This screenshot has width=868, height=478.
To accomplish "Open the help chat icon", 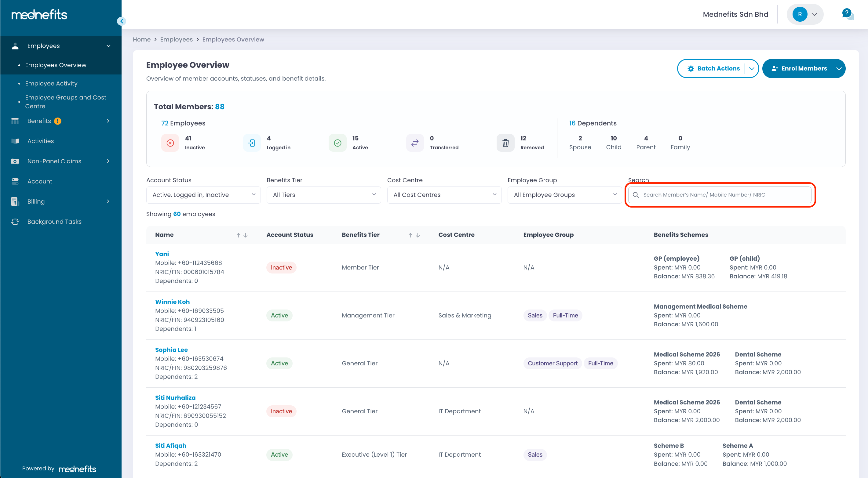I will (847, 14).
